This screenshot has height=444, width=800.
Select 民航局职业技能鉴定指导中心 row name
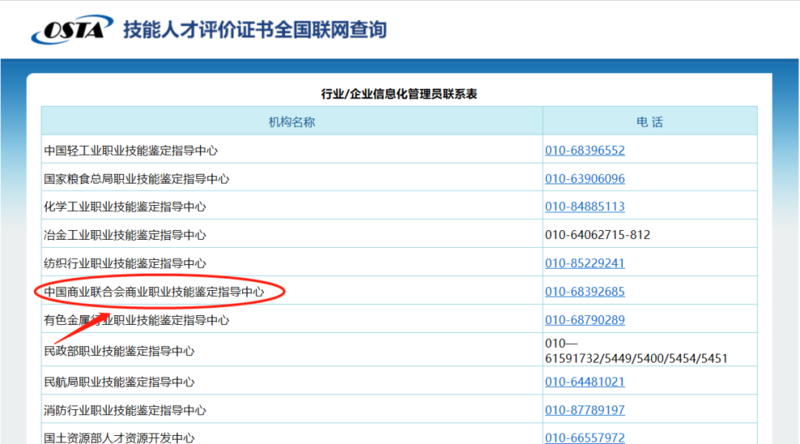[x=119, y=382]
